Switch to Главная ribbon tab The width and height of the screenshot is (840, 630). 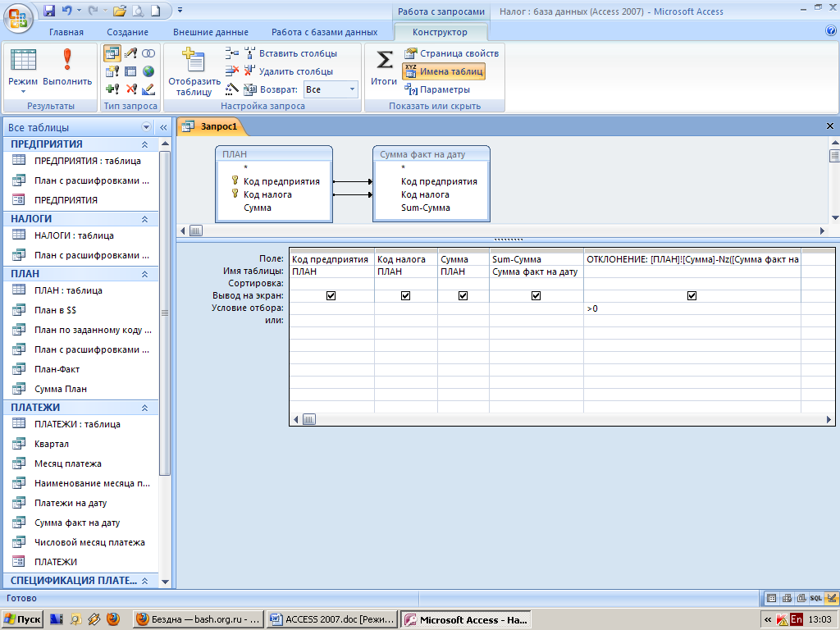tap(66, 32)
